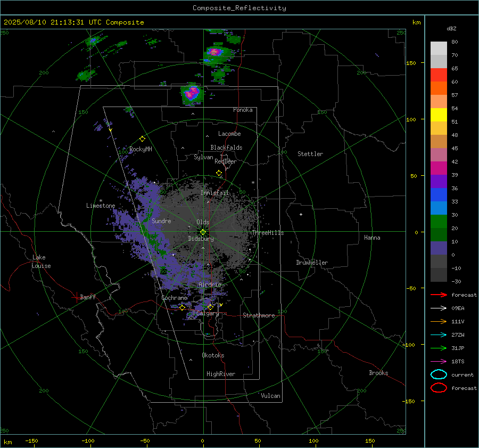Image resolution: width=479 pixels, height=448 pixels.
Task: Click the yellow 54–51 dBZ color block
Action: point(439,115)
